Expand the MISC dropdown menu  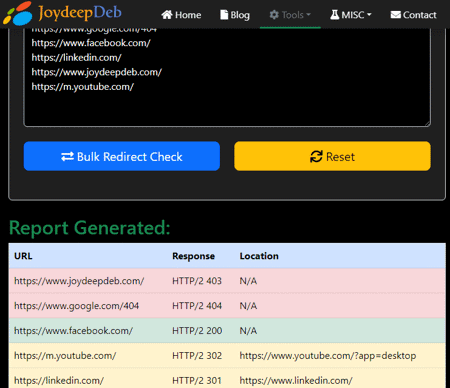tap(351, 15)
